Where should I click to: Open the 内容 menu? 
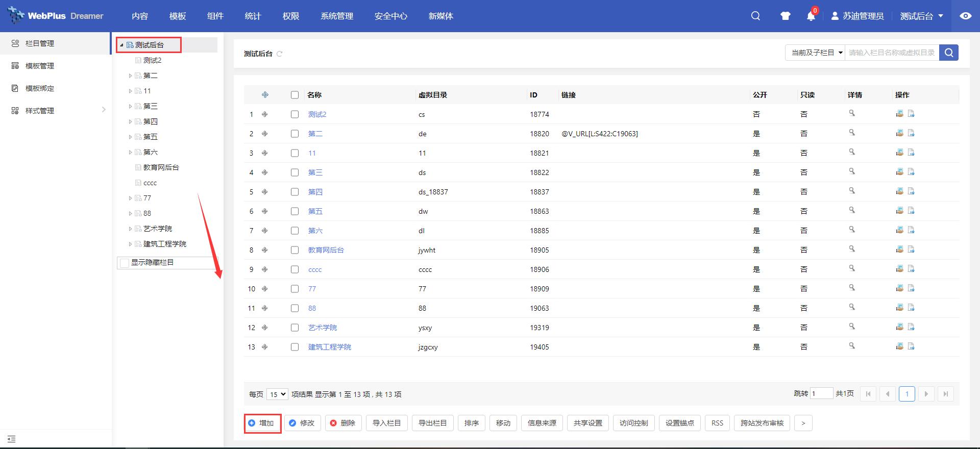coord(140,16)
